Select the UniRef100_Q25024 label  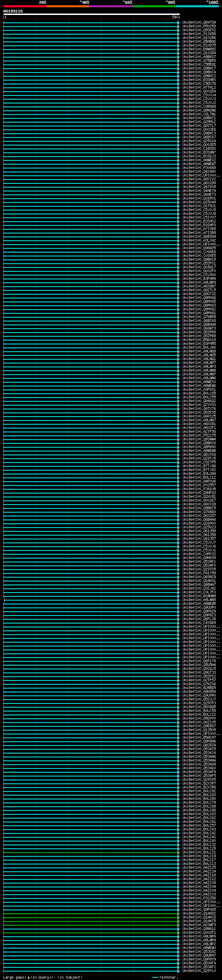pyautogui.click(x=199, y=141)
